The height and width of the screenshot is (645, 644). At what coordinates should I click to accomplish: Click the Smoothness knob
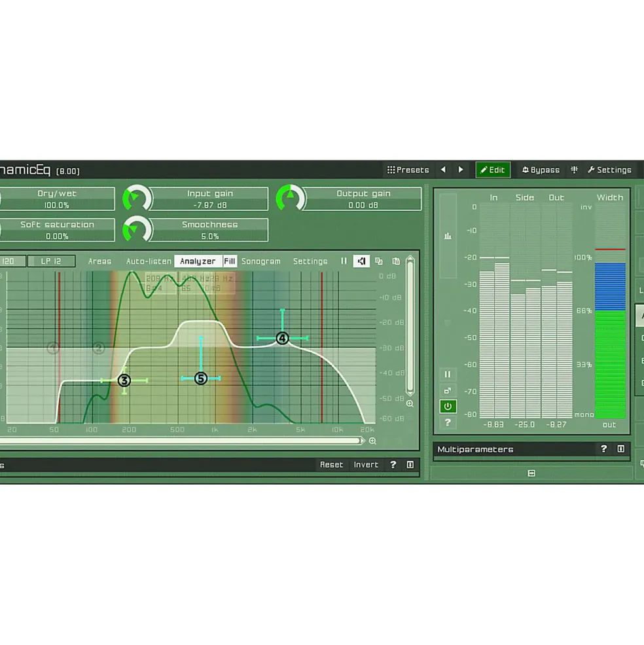coord(137,230)
